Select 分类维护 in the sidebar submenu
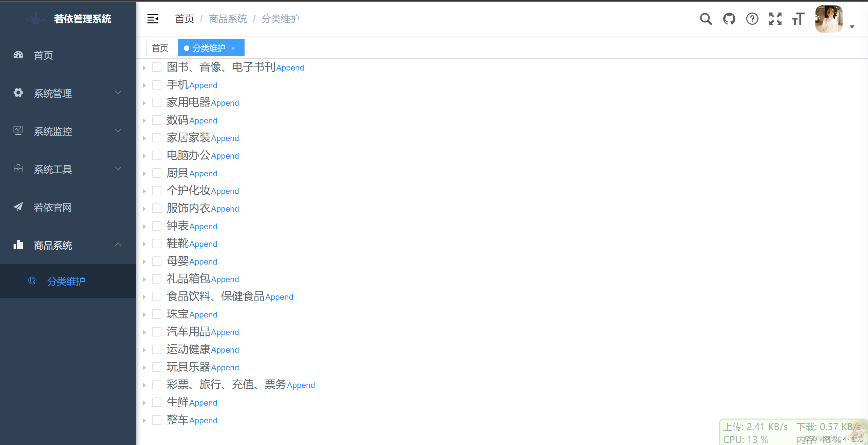Image resolution: width=868 pixels, height=445 pixels. point(66,281)
